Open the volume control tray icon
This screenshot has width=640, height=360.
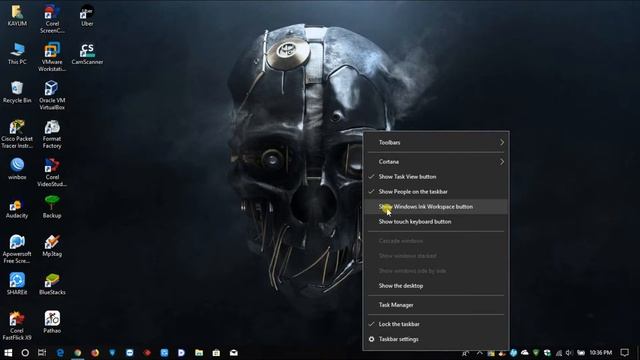click(569, 353)
